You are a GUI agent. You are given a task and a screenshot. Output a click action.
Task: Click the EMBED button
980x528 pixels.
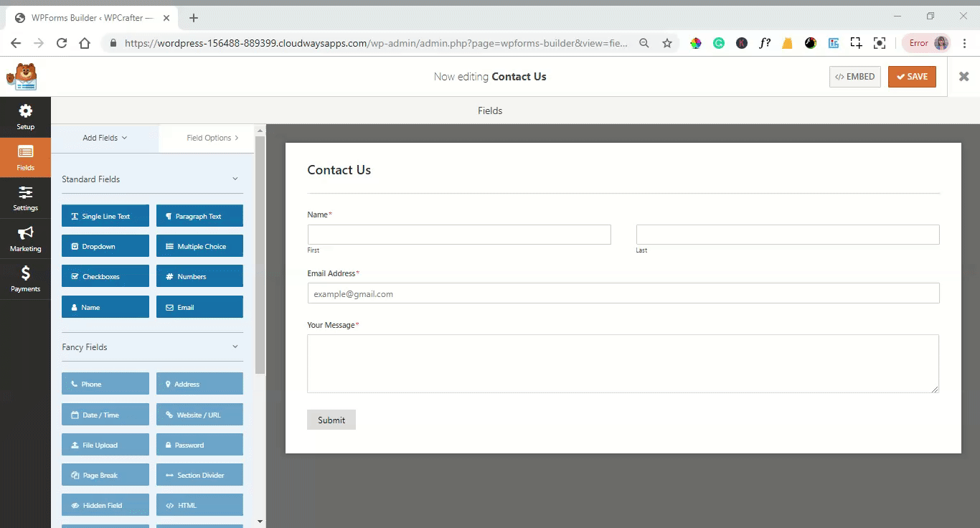click(855, 77)
